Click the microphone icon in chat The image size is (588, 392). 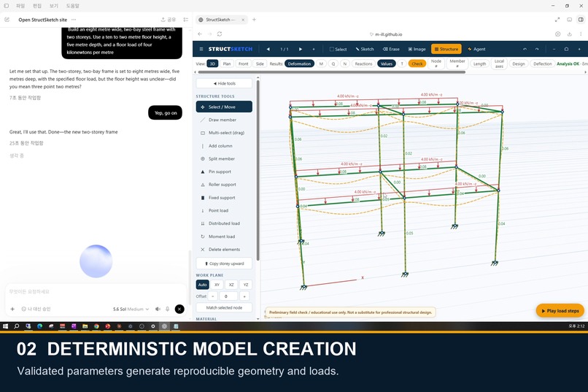click(x=167, y=309)
